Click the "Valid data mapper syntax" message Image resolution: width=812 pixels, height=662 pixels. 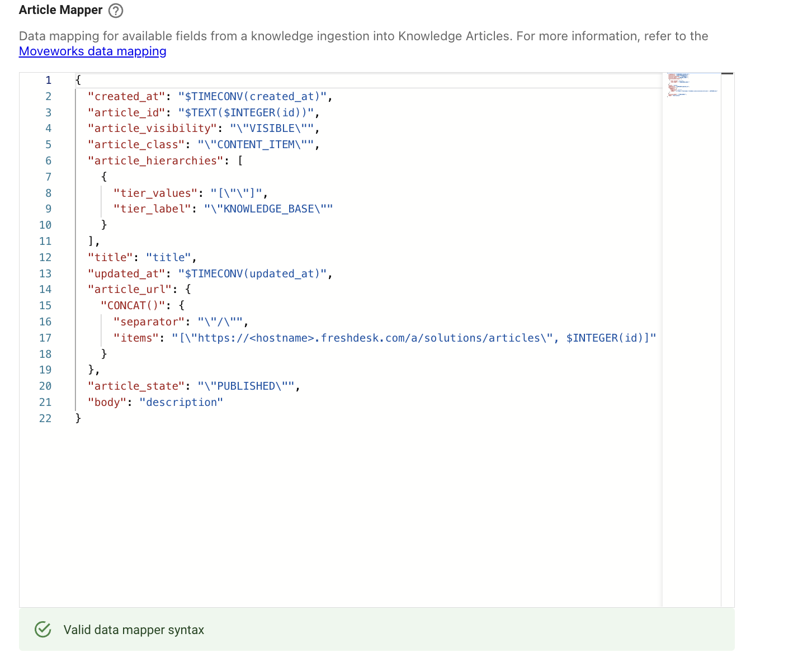pyautogui.click(x=134, y=630)
